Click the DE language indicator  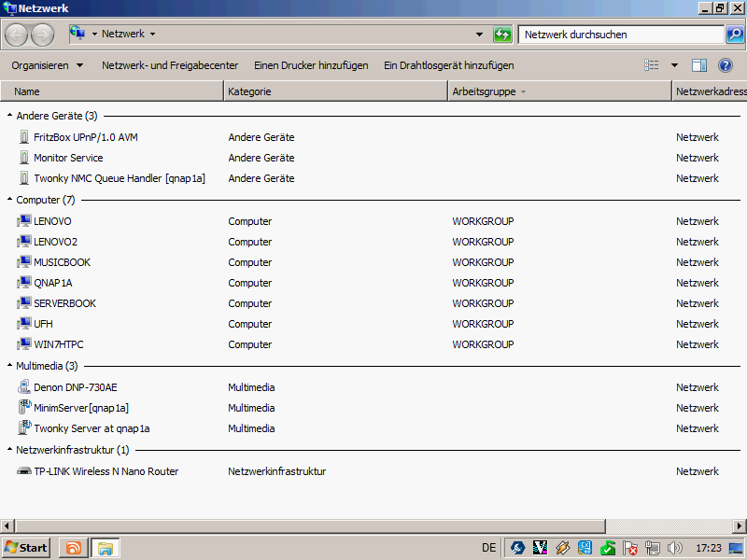(x=488, y=548)
